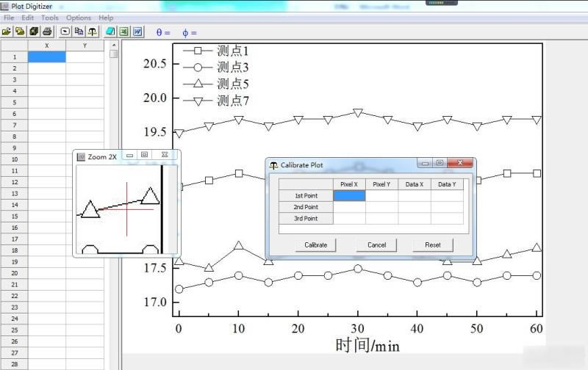588x370 pixels.
Task: Click the Cancel button in Calibrate Plot
Action: (x=376, y=245)
